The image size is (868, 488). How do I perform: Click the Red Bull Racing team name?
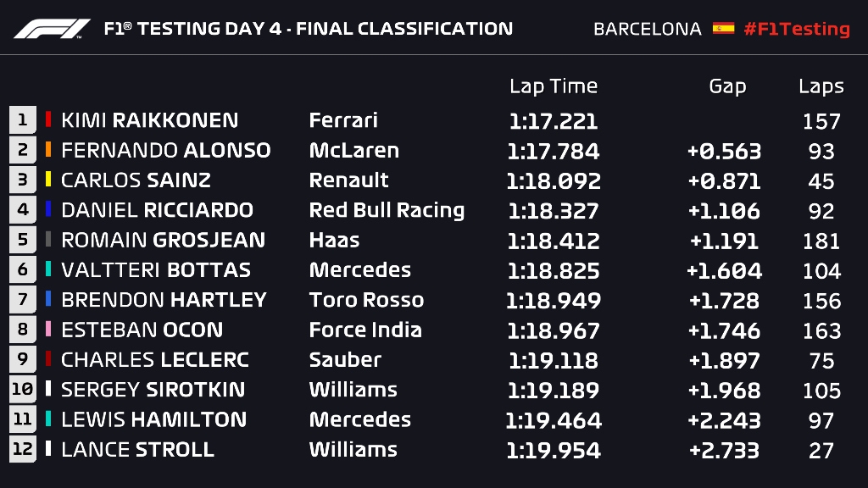click(387, 210)
